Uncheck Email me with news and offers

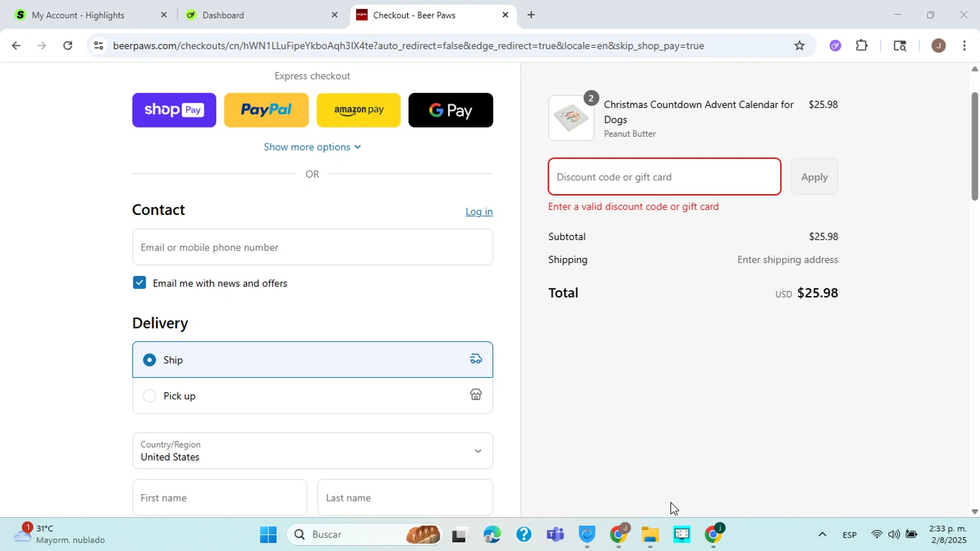139,282
